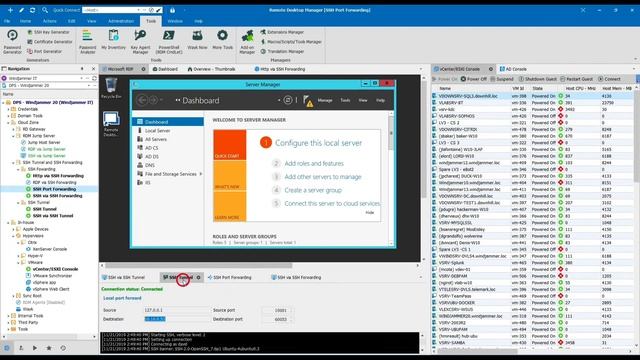Open the Administration ribbon tab
This screenshot has height=360, width=640.
(x=121, y=21)
